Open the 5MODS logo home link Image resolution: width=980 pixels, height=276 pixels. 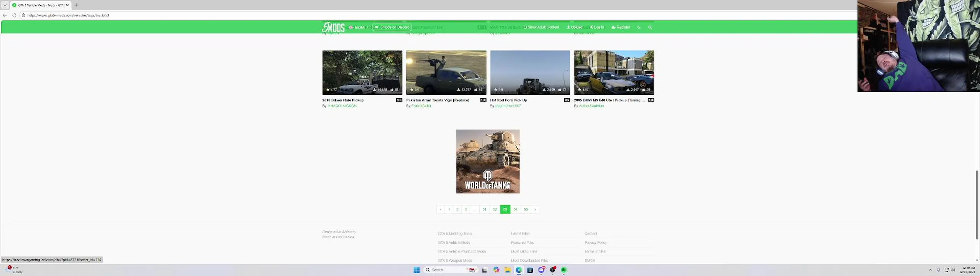333,27
